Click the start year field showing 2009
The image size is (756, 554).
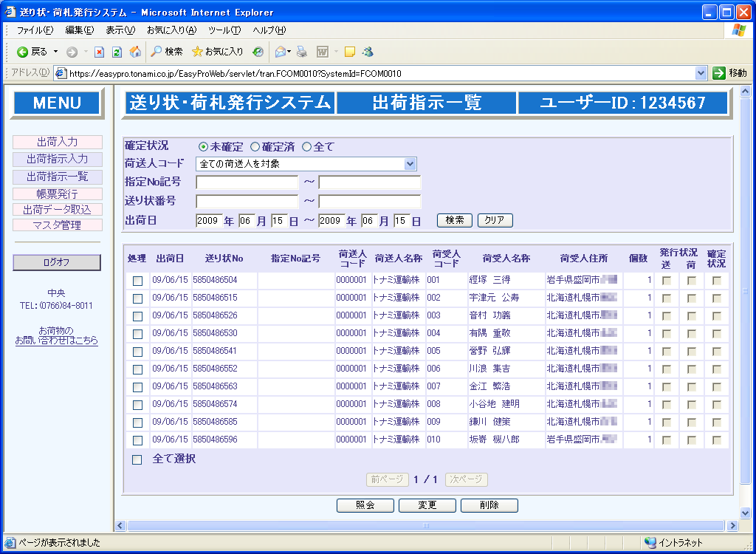[209, 221]
